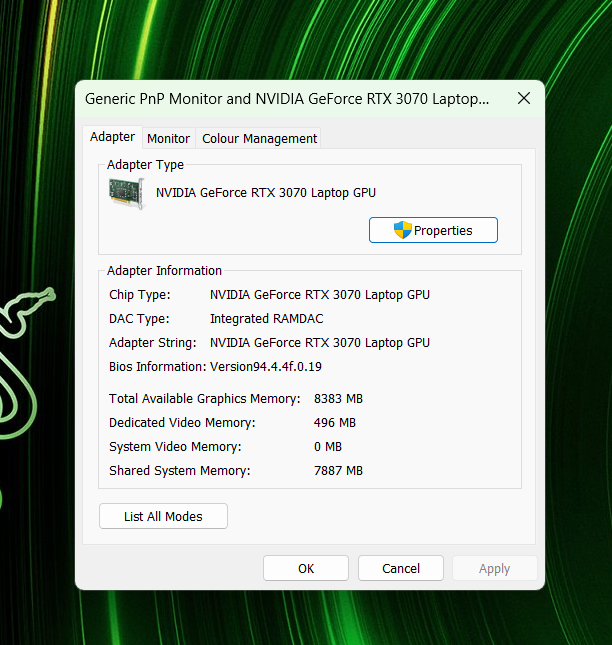Select the Adapter tab
This screenshot has height=645, width=612.
click(112, 137)
